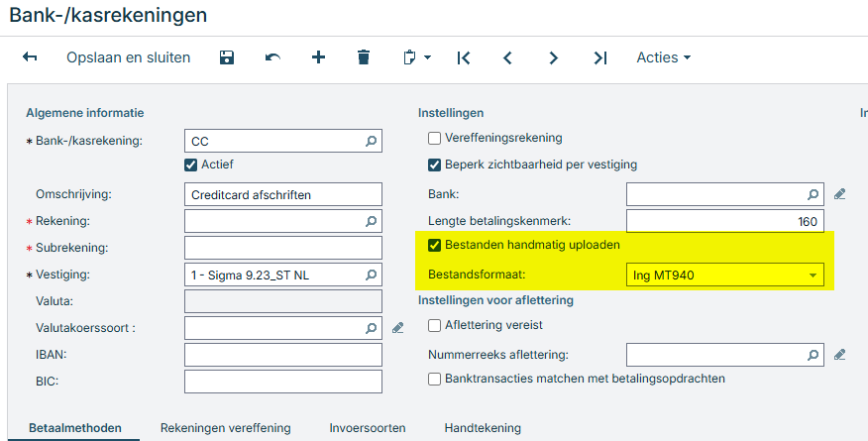This screenshot has width=868, height=441.
Task: Click the Instellingen voor aflettering heading
Action: coord(495,300)
